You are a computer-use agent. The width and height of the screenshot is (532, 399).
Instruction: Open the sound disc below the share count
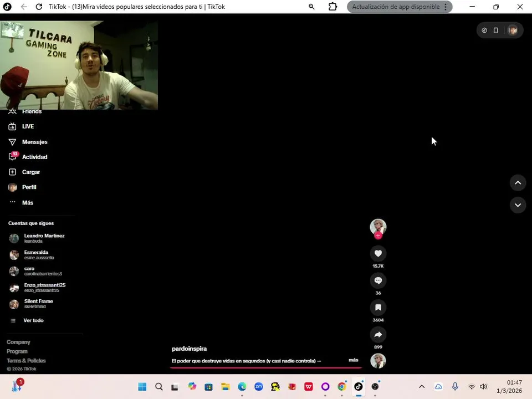pos(378,361)
